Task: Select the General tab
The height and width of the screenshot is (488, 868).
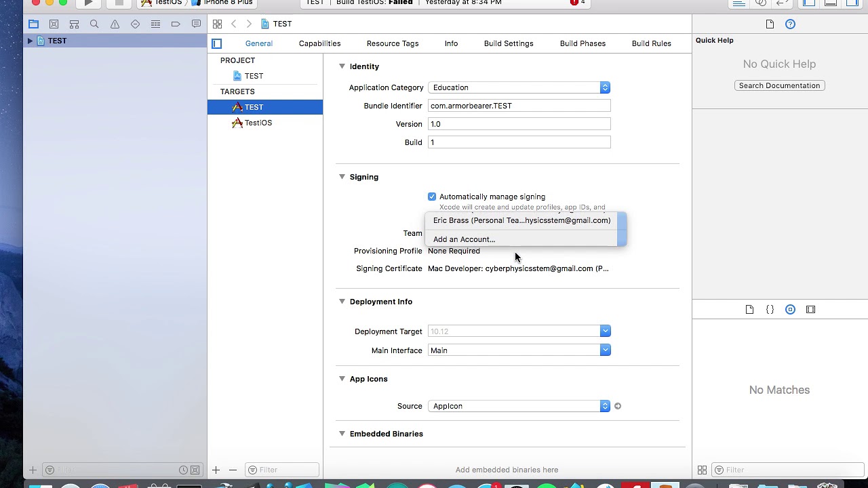Action: click(x=259, y=43)
